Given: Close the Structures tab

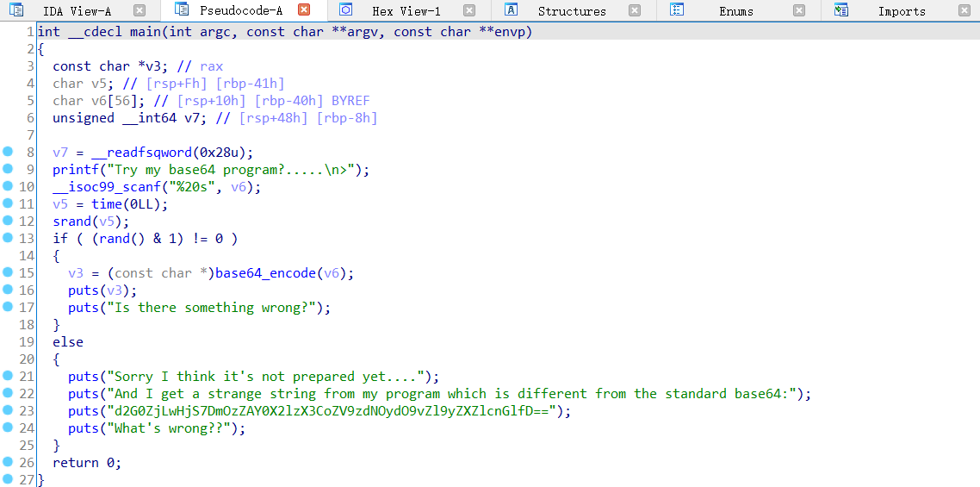Looking at the screenshot, I should coord(635,10).
